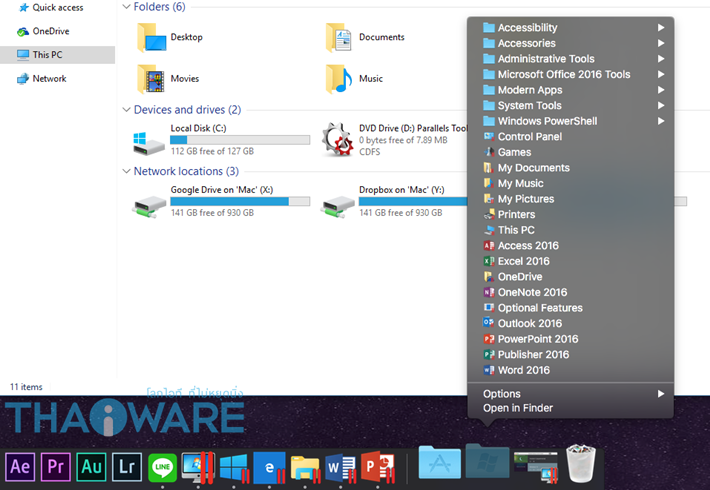Open the Windows 10 dock icon

point(234,467)
